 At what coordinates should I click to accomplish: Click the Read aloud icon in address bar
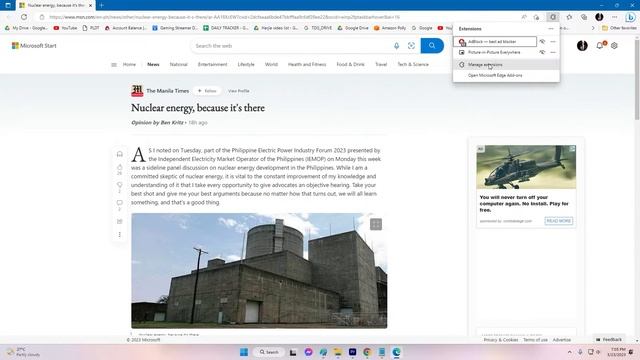[x=524, y=17]
